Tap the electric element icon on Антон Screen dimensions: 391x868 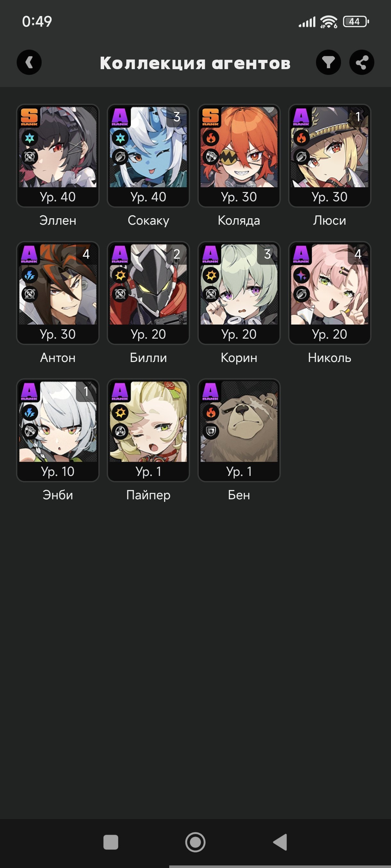coord(30,276)
